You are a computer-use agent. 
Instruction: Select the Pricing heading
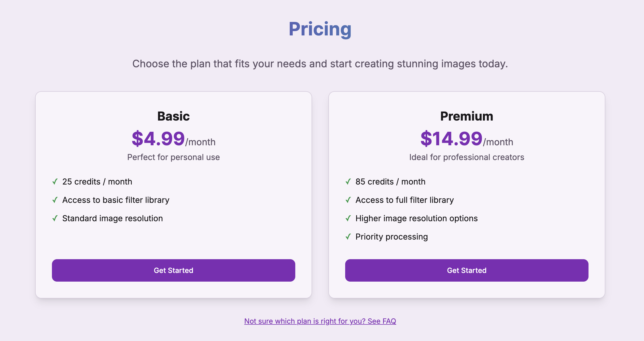click(x=320, y=29)
